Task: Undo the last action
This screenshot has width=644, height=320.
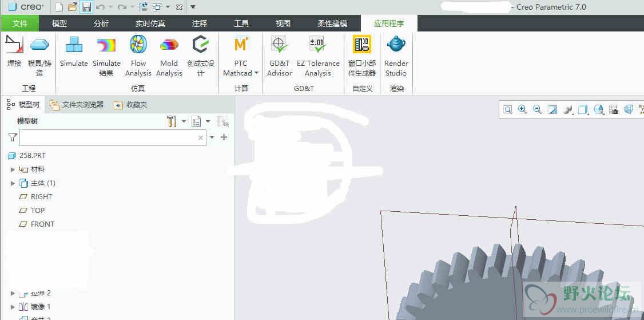Action: [100, 7]
